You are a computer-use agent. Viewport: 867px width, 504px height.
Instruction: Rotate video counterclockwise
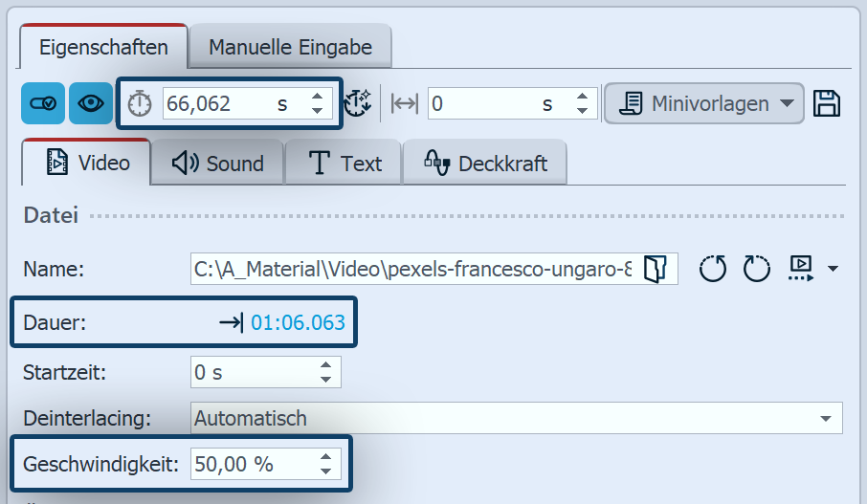(712, 270)
